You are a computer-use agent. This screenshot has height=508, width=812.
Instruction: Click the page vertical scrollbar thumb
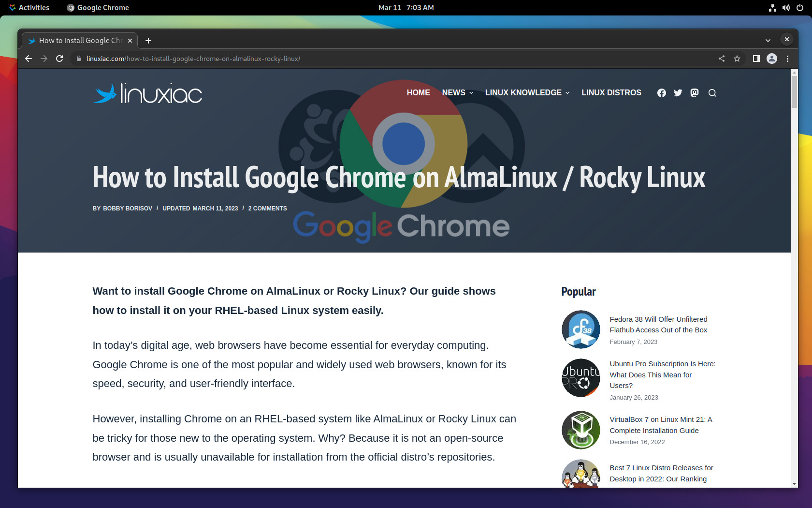click(x=794, y=92)
